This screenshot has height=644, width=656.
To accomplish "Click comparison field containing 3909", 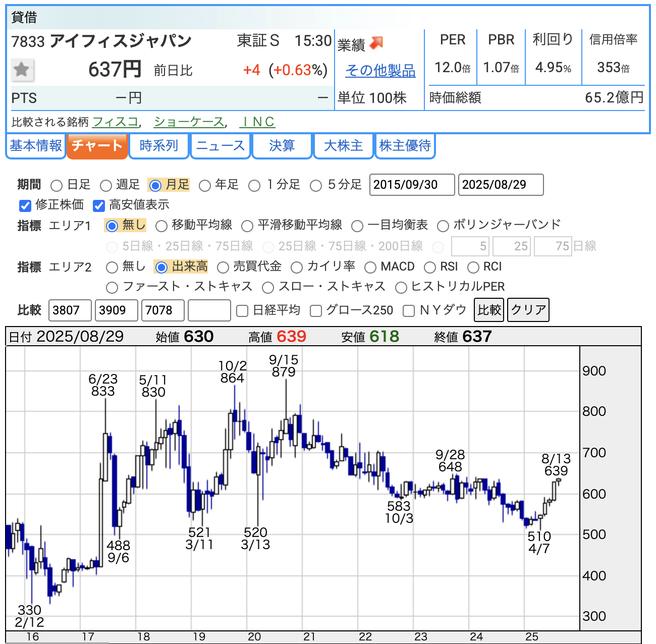I will pos(117,310).
